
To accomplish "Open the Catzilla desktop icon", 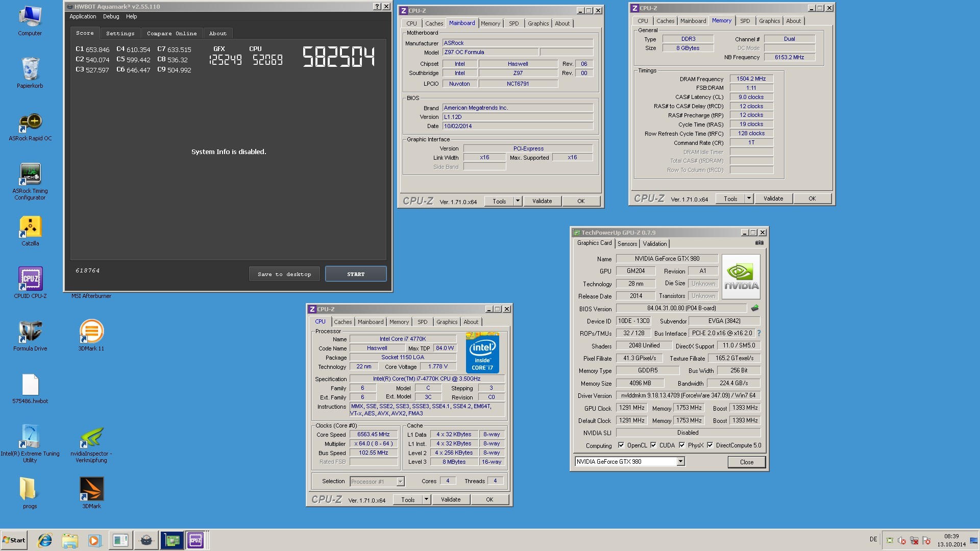I will tap(30, 231).
